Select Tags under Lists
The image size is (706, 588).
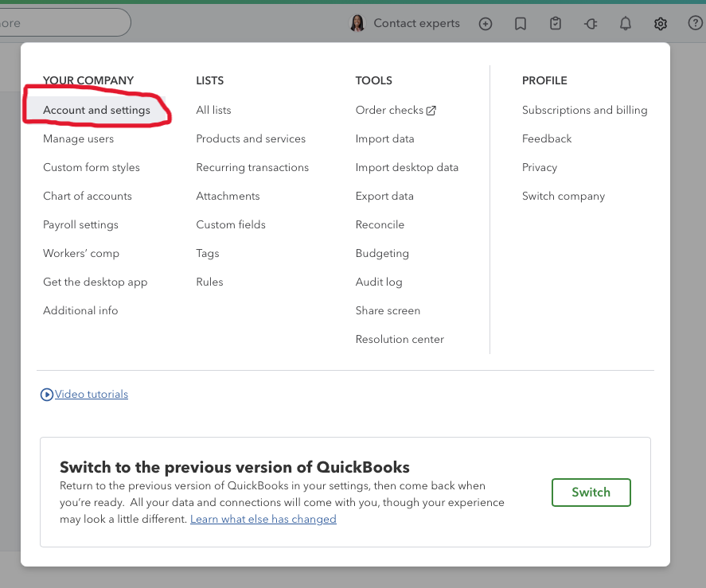click(208, 254)
